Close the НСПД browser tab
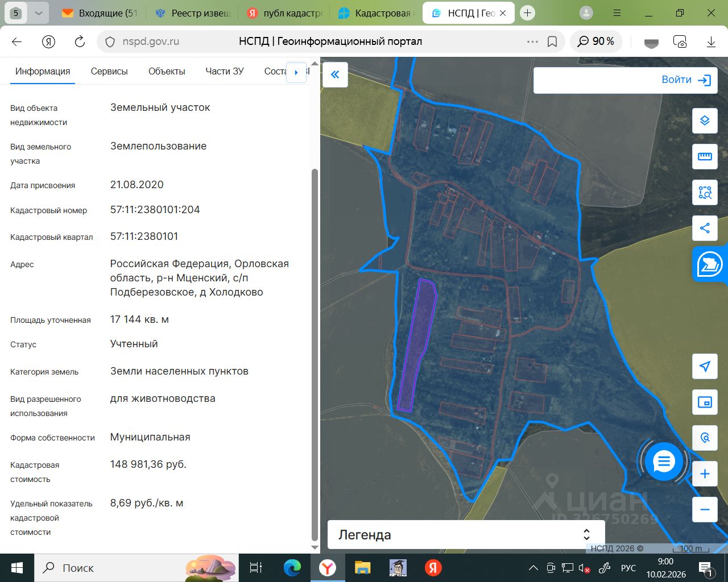The image size is (728, 582). [503, 13]
